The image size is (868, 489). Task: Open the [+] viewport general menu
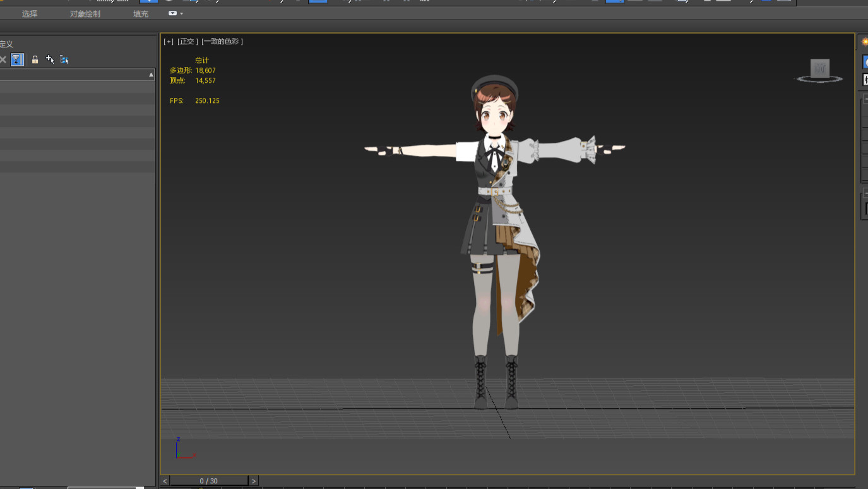[169, 42]
